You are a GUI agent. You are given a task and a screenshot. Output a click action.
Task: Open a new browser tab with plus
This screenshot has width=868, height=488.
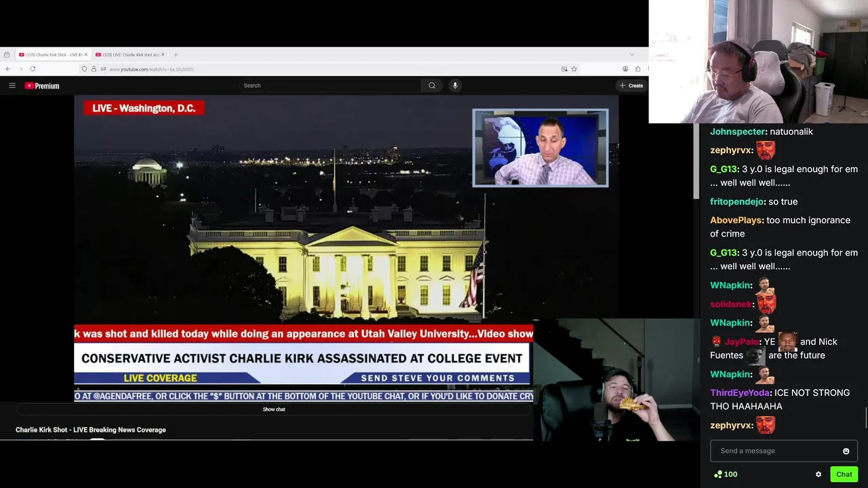pyautogui.click(x=176, y=55)
